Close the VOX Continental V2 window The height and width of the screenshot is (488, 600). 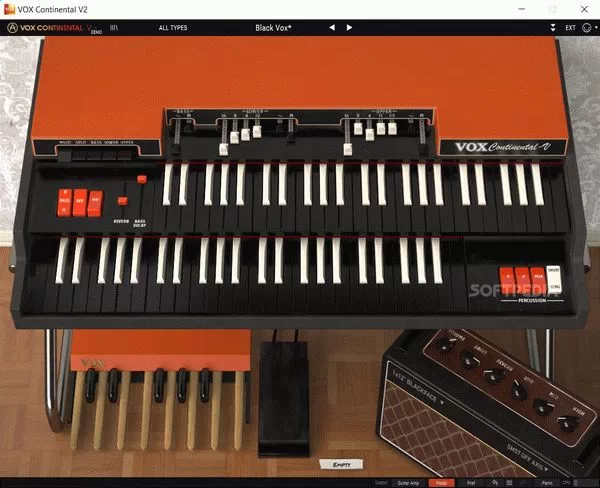[584, 10]
